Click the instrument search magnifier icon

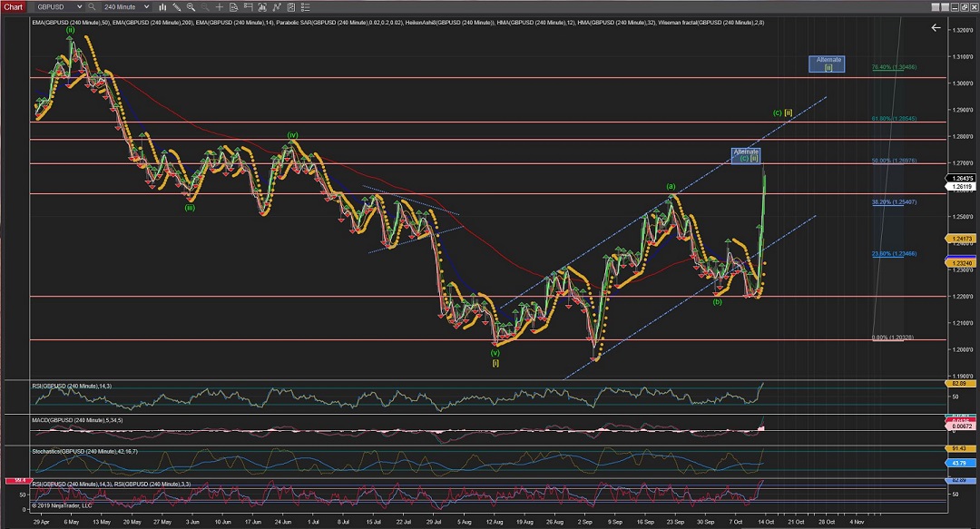point(92,6)
